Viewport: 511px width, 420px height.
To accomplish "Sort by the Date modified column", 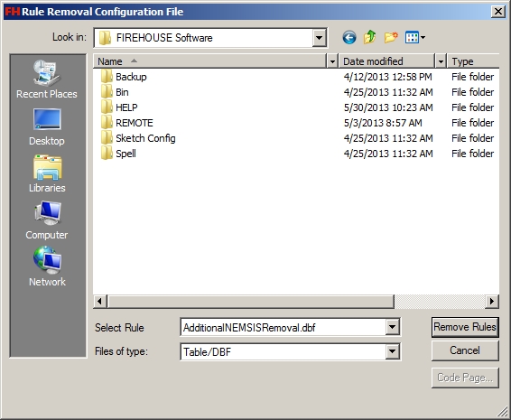I will [386, 61].
